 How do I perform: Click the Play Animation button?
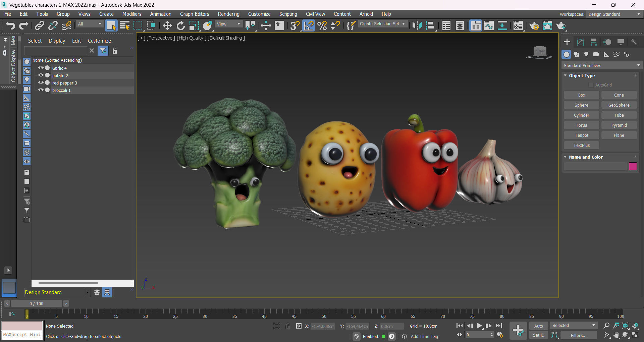[x=479, y=326]
